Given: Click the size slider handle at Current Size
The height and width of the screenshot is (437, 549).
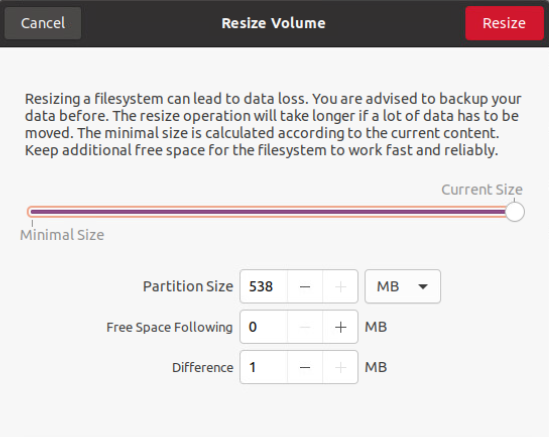Looking at the screenshot, I should coord(514,212).
